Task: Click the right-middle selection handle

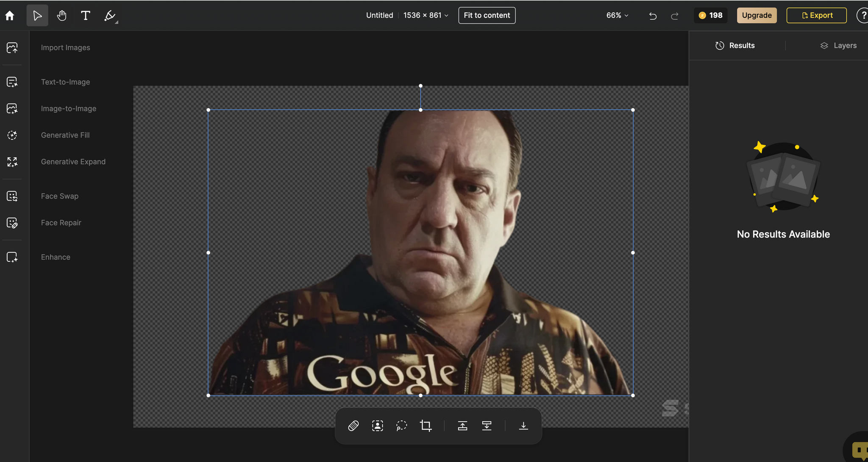Action: [x=633, y=252]
